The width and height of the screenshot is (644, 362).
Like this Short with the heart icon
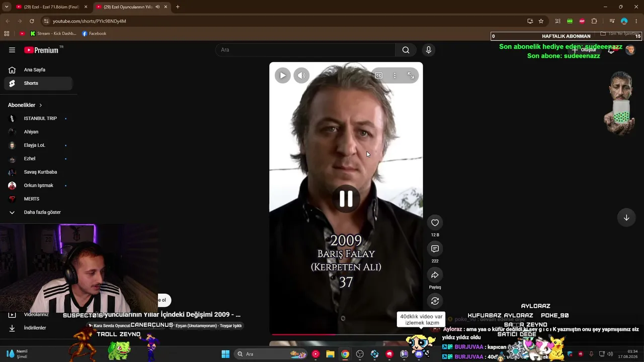[435, 223]
